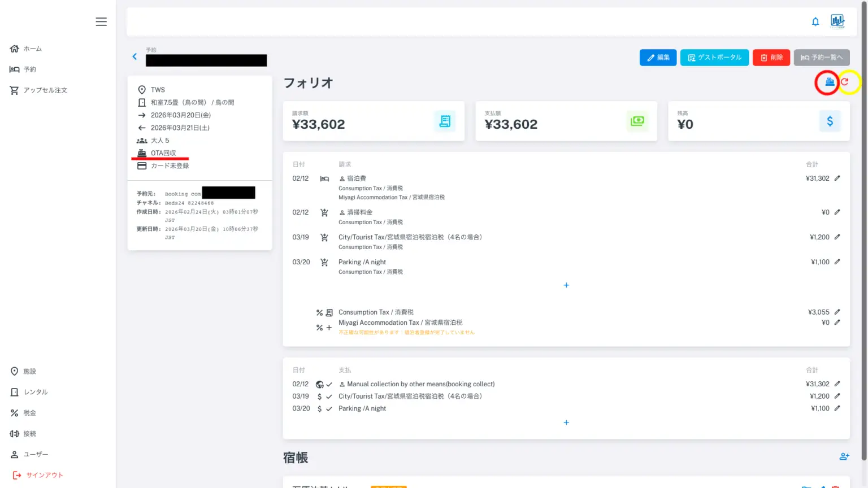Click the red-circled cash register icon
Image resolution: width=868 pixels, height=488 pixels.
pyautogui.click(x=829, y=82)
